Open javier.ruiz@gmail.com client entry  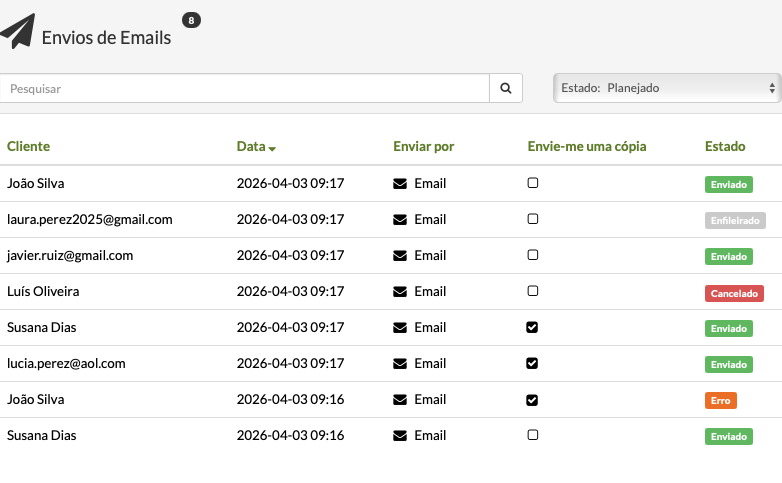(70, 255)
